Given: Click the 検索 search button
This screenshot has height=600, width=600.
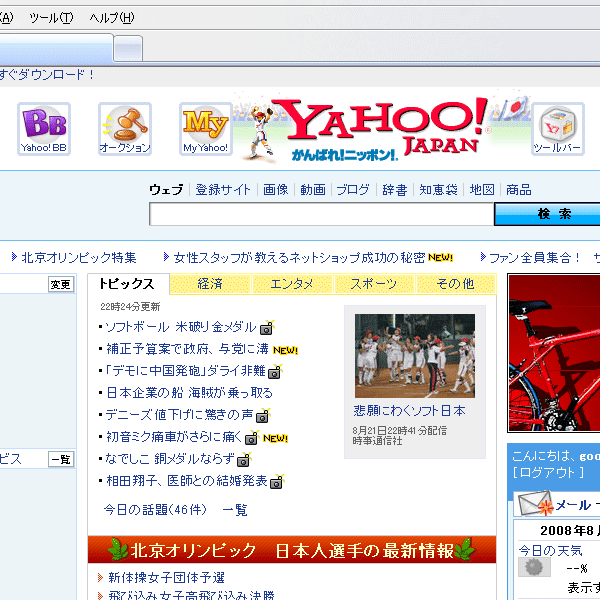Looking at the screenshot, I should click(x=547, y=214).
